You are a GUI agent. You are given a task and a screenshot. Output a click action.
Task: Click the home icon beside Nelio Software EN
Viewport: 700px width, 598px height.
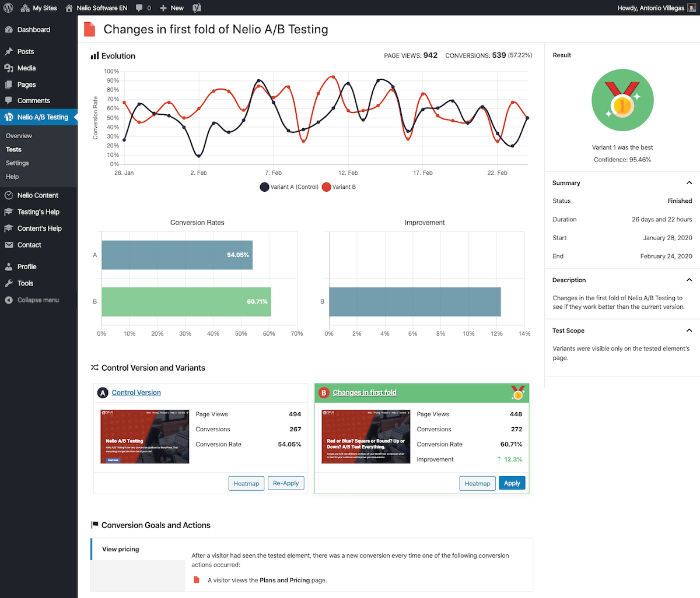coord(69,8)
